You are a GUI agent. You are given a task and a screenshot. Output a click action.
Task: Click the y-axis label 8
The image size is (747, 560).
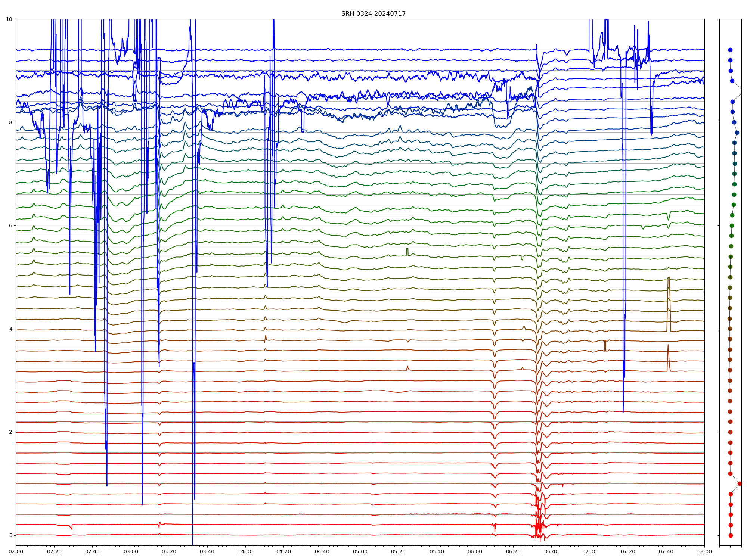tap(11, 122)
